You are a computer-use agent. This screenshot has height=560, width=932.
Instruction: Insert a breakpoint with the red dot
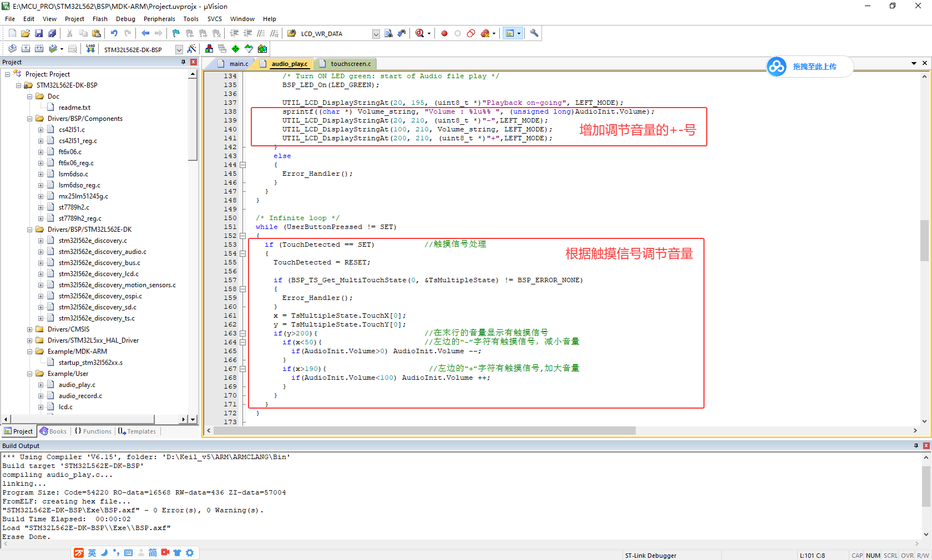point(444,33)
